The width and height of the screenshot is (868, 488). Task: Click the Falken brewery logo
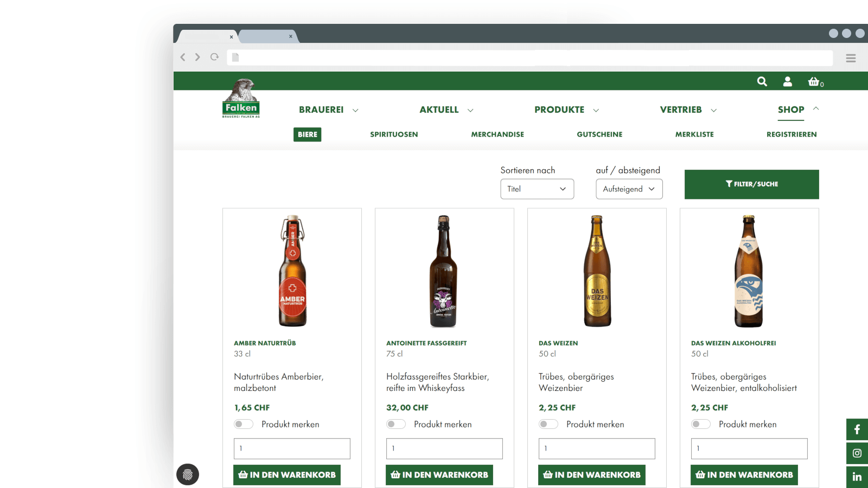coord(241,98)
